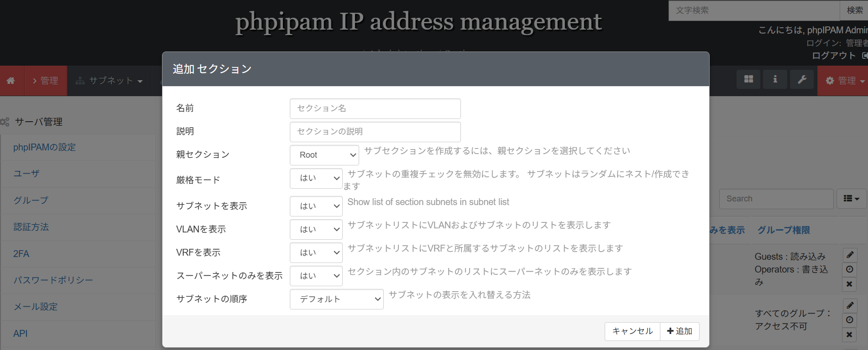Edit section with すべてのグループ permissions
Viewport: 868px width, 350px height.
(850, 305)
